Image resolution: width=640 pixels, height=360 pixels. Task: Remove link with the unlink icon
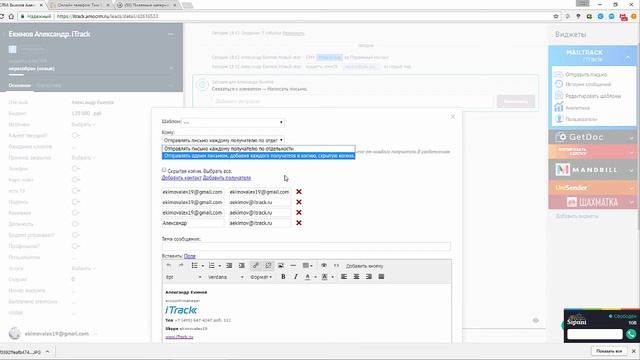tap(268, 266)
